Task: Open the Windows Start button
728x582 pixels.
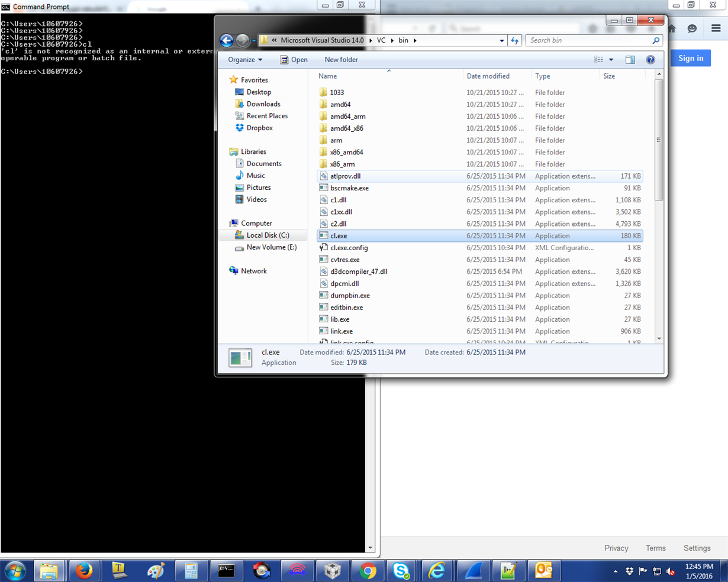Action: pos(15,571)
